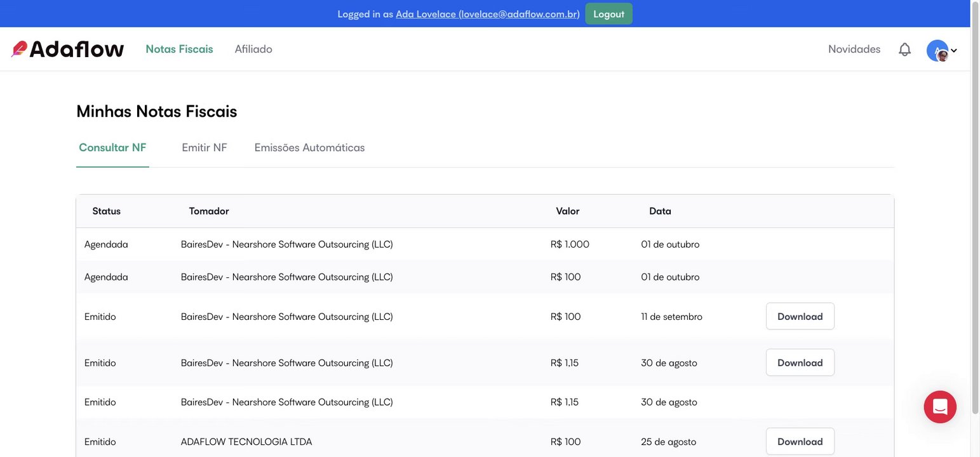Viewport: 980px width, 457px height.
Task: Click the page vertical scrollbar
Action: coord(975,190)
